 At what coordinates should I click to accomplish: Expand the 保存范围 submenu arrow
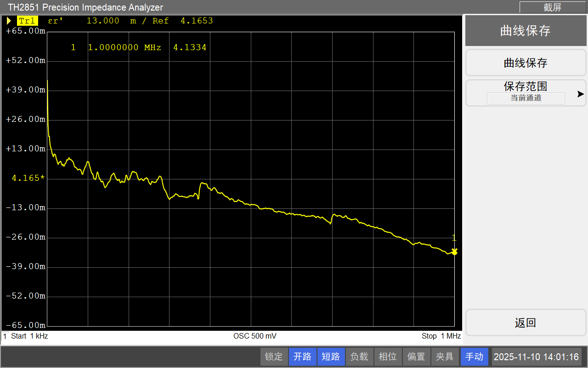(x=581, y=94)
